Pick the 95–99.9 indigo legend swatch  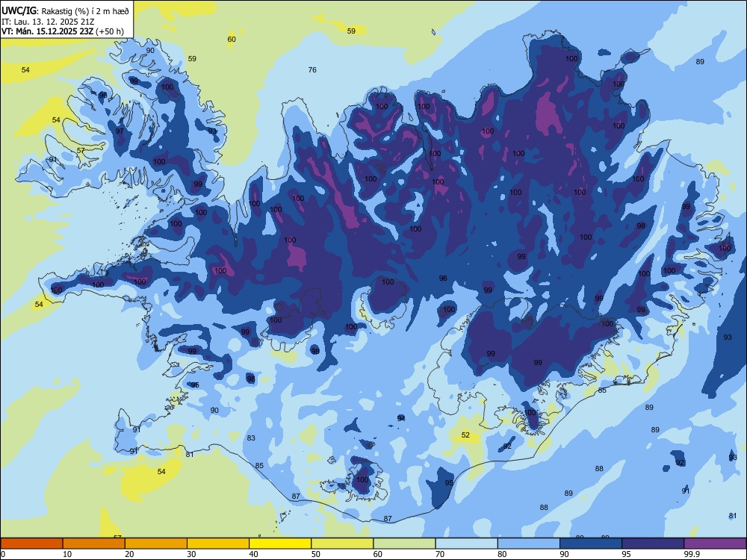(x=653, y=544)
